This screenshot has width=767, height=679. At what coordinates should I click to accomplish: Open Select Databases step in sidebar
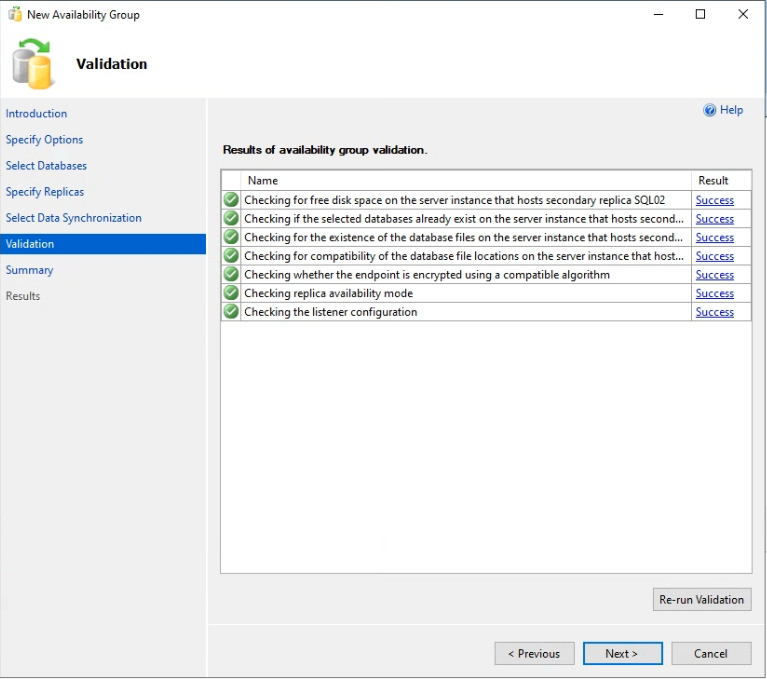tap(46, 166)
